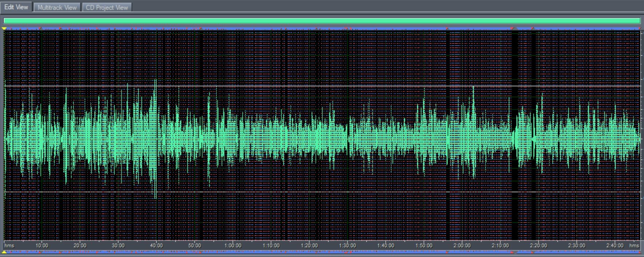The height and width of the screenshot is (257, 644).
Task: Click the right hms label on ruler
Action: pyautogui.click(x=634, y=245)
